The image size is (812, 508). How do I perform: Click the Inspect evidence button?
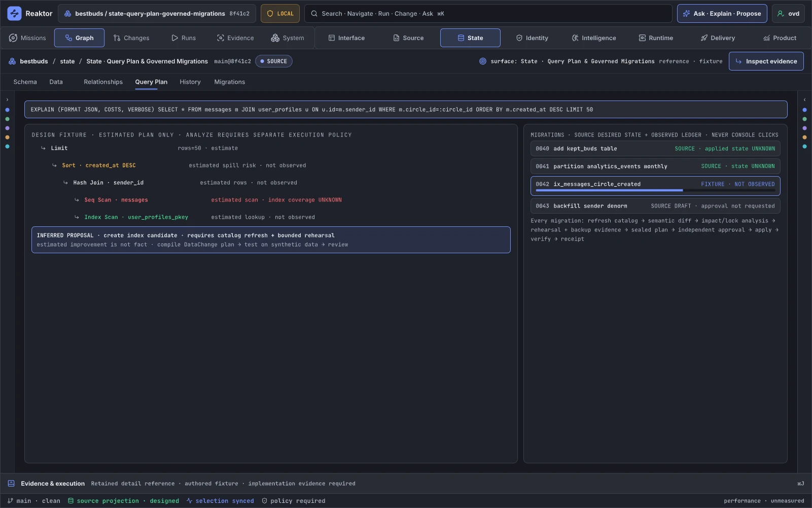pyautogui.click(x=766, y=61)
